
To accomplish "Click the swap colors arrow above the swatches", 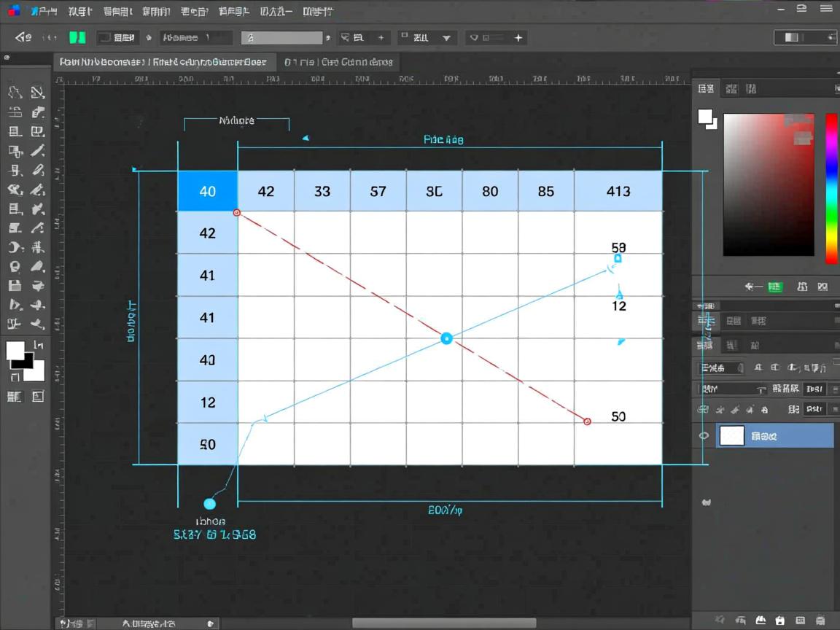I will pyautogui.click(x=39, y=345).
